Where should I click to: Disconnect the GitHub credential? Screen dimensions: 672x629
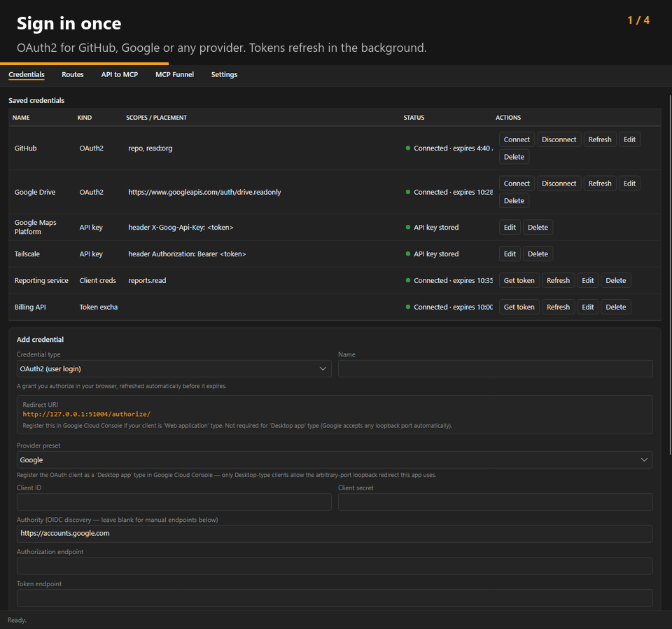559,139
